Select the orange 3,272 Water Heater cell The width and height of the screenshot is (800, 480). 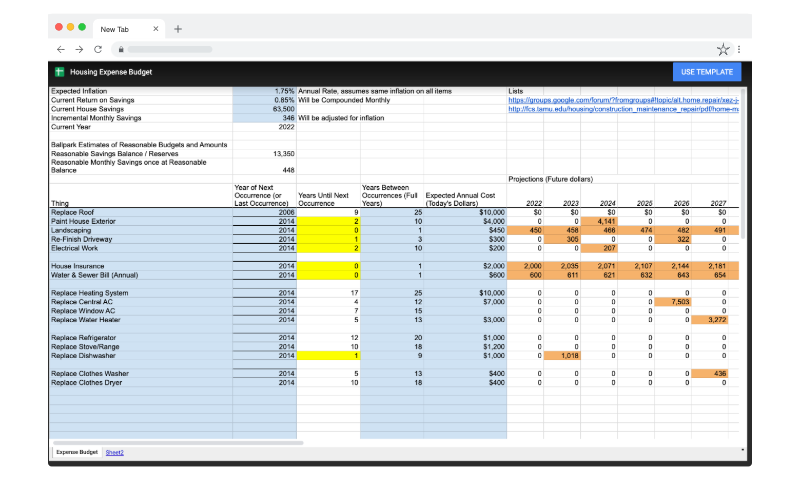[710, 320]
